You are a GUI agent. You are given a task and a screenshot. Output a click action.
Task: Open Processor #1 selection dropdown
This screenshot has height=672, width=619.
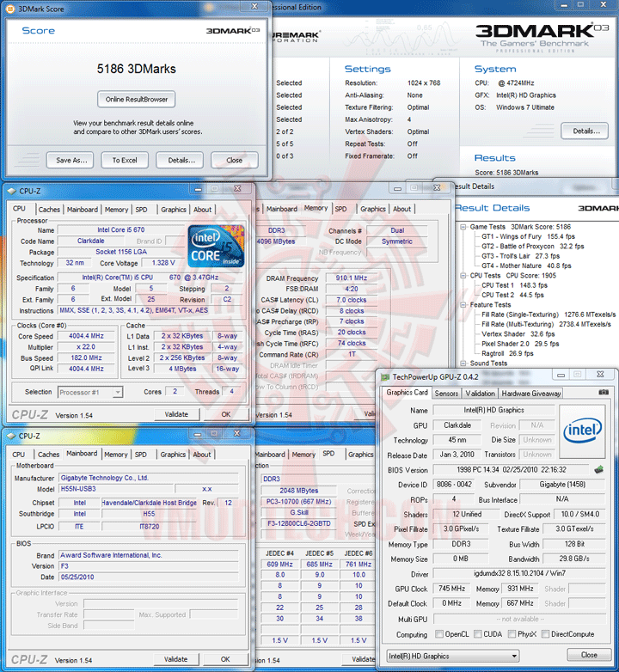(90, 392)
